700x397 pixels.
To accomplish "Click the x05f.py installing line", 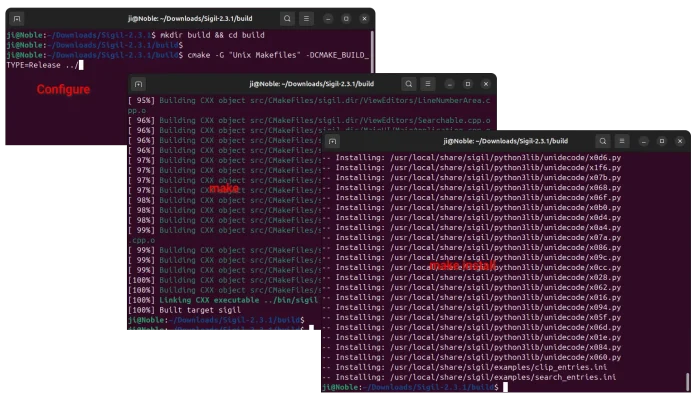I will [471, 318].
